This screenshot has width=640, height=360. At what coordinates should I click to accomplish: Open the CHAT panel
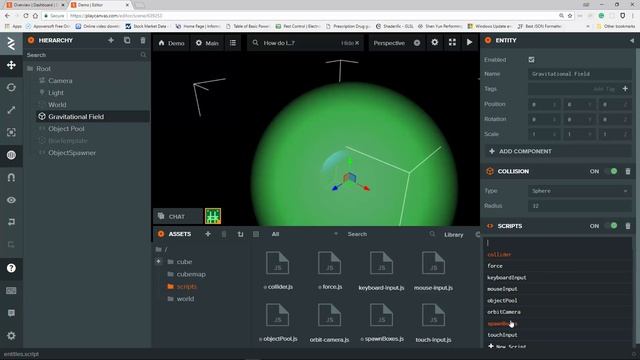[x=178, y=216]
